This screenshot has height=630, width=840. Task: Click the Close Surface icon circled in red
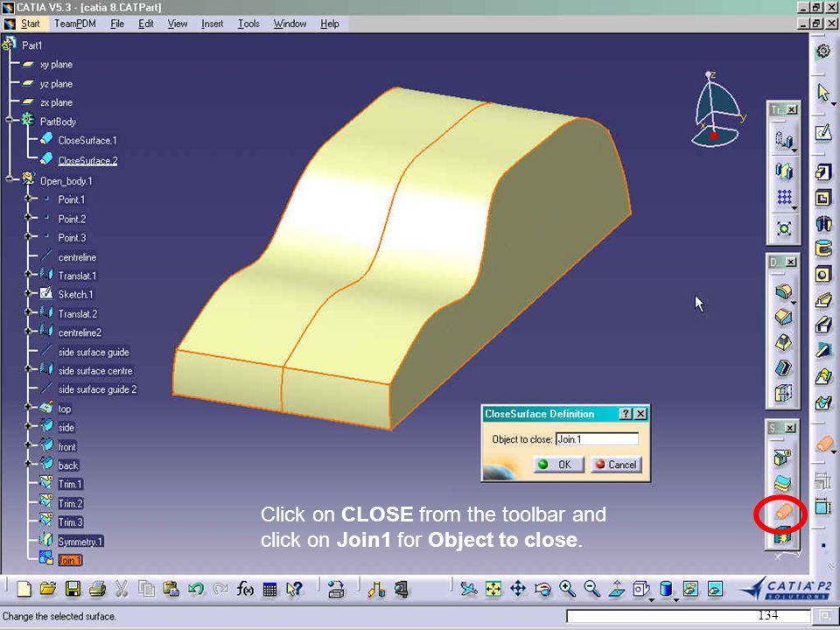[x=782, y=513]
